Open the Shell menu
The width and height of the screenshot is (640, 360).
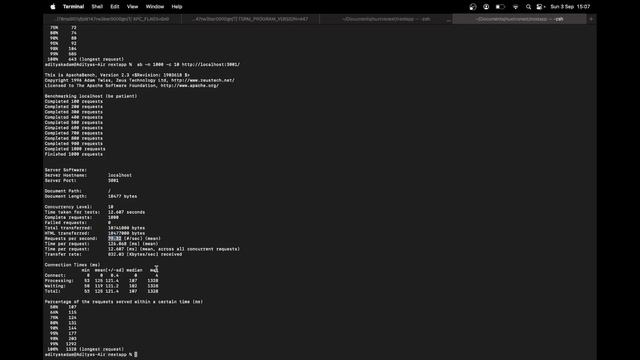[x=97, y=7]
